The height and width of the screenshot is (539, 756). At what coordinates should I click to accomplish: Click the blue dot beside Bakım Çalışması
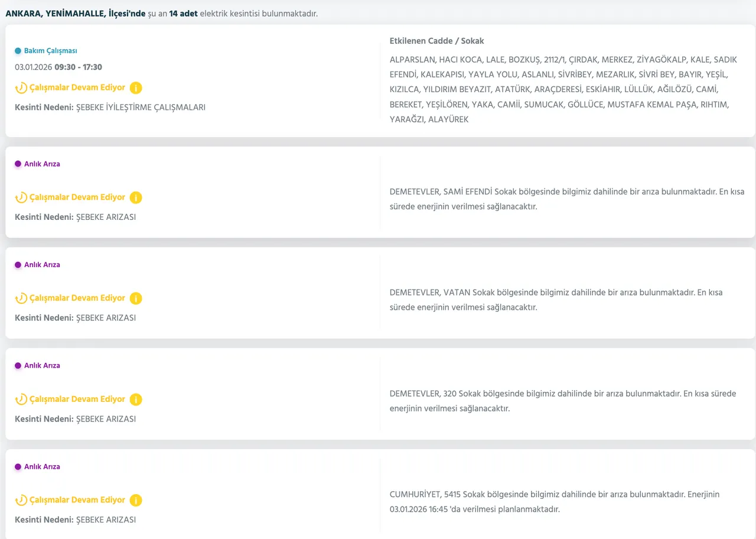click(18, 51)
